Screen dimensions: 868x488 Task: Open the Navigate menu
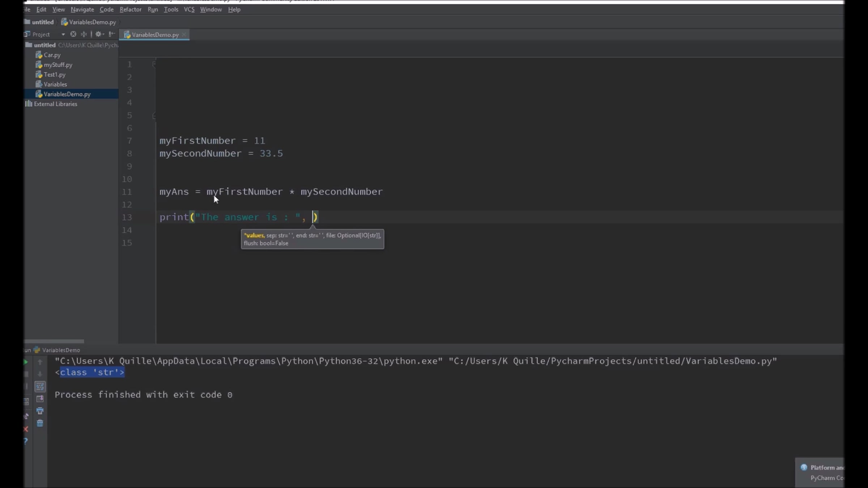(82, 9)
